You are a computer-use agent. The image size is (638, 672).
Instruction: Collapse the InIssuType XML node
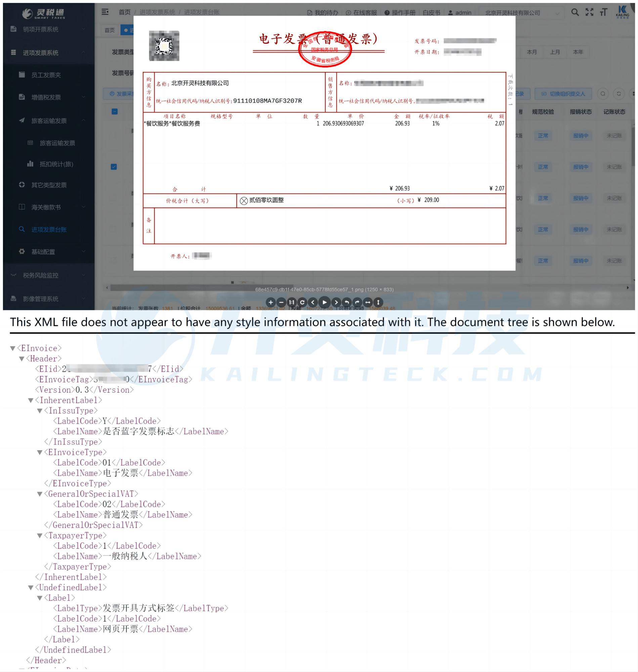40,411
